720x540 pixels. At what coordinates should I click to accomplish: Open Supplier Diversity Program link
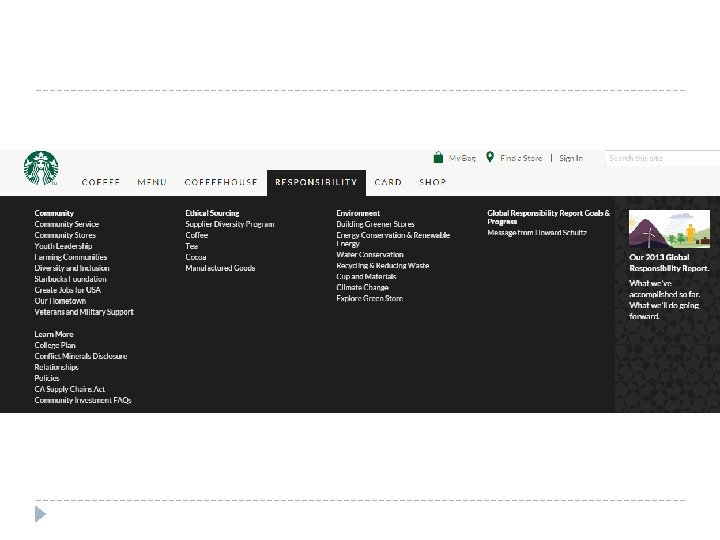(230, 224)
